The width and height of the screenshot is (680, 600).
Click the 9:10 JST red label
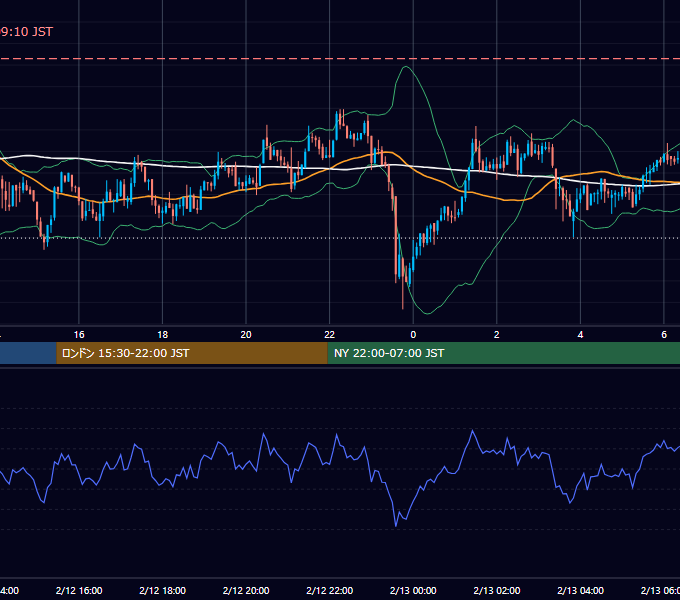coord(26,32)
